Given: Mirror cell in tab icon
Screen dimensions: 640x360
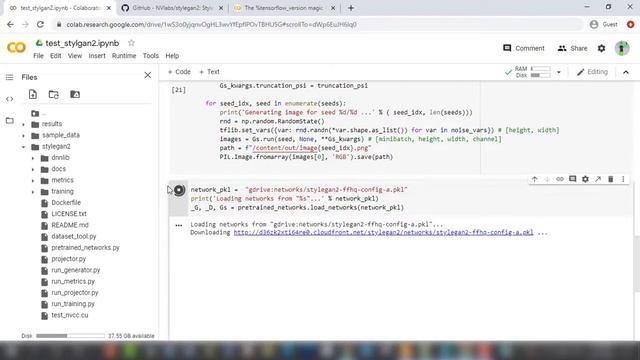Looking at the screenshot, I should [598, 179].
